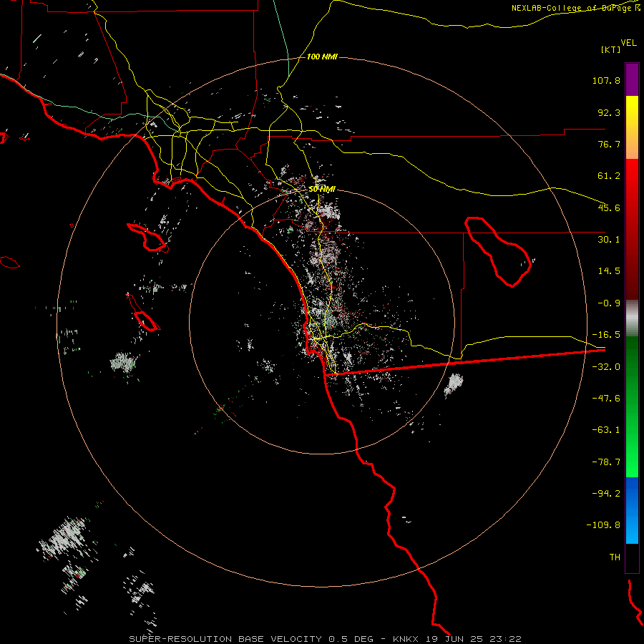Select the -94.2 legend value
The height and width of the screenshot is (644, 644).
(606, 494)
